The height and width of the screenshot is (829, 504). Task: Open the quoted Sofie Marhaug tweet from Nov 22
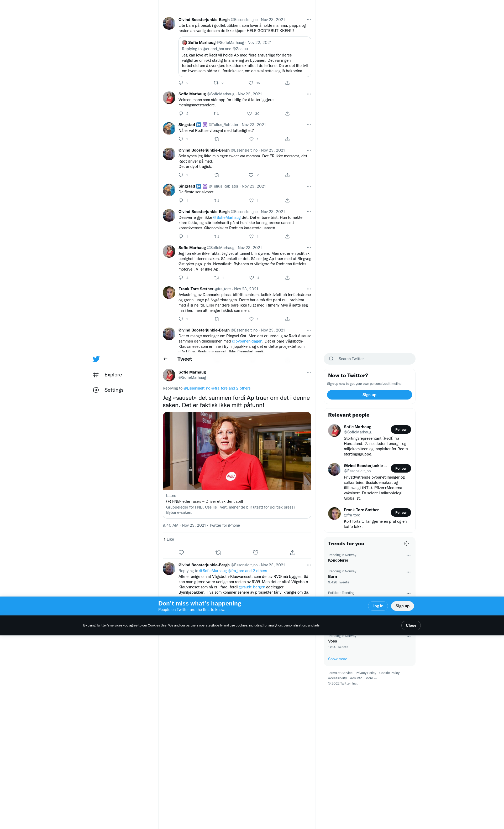[245, 56]
